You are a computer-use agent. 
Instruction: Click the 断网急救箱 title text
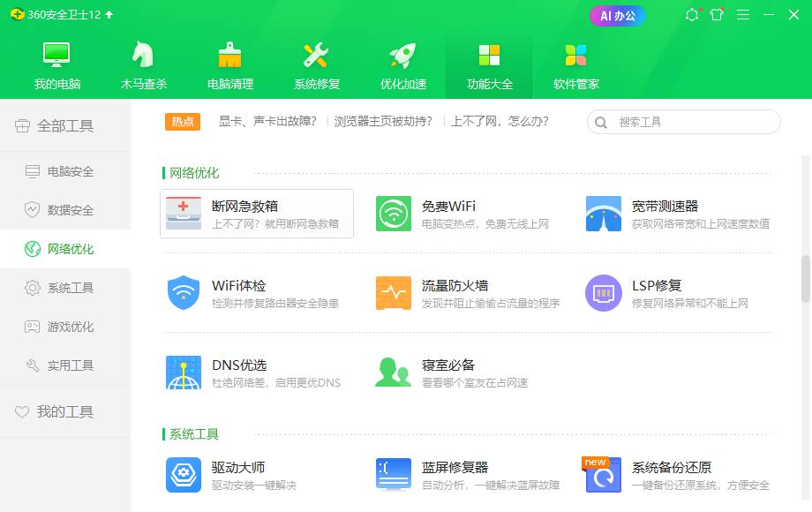coord(245,207)
